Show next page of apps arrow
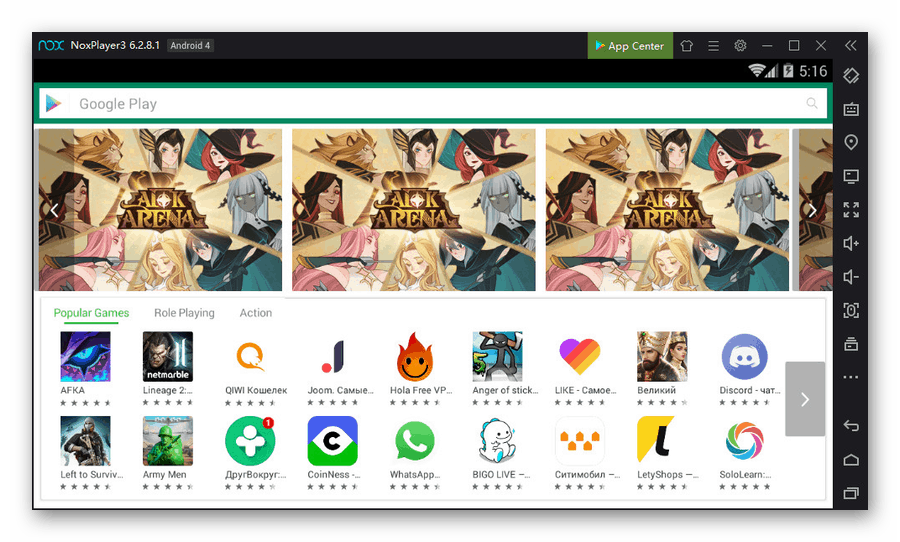Viewport: 900px width, 542px height. [805, 399]
